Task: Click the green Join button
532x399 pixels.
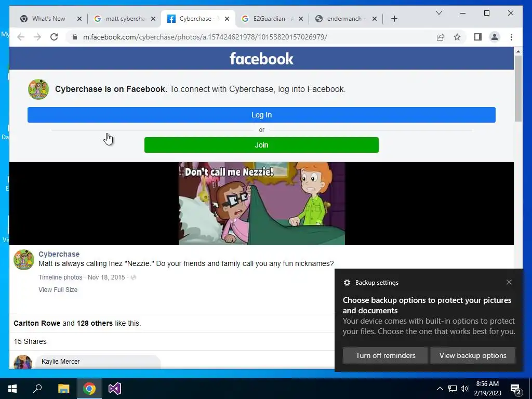Action: coord(261,145)
